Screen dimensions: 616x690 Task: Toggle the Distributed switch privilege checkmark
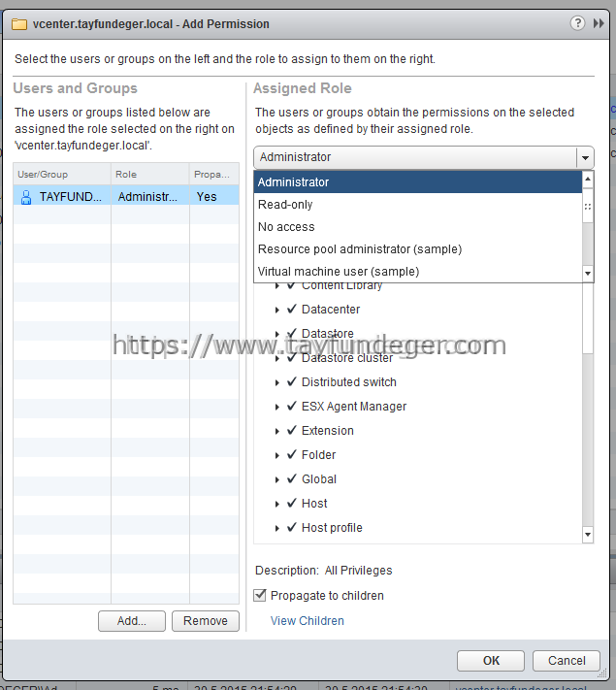292,381
